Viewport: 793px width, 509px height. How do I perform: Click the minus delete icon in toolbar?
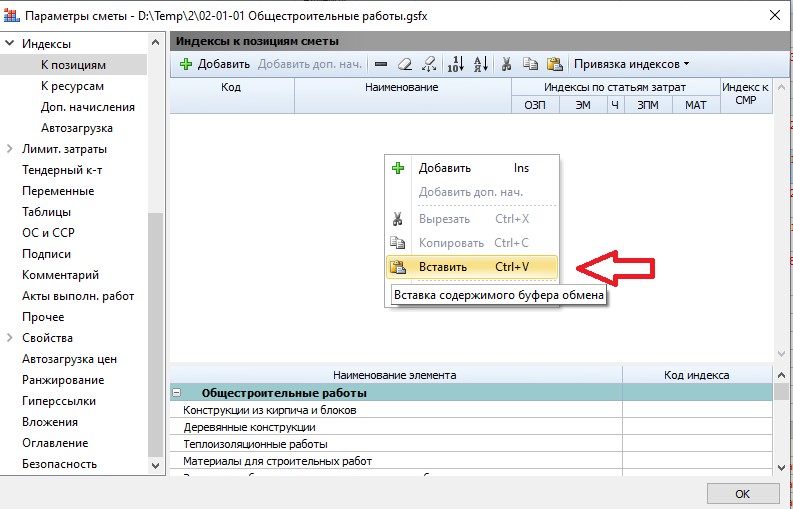(x=381, y=64)
